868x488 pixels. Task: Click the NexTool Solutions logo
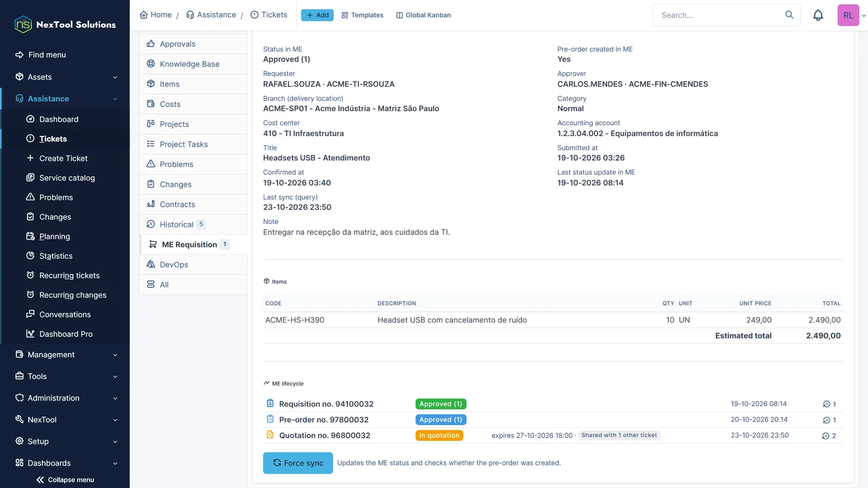pyautogui.click(x=65, y=24)
